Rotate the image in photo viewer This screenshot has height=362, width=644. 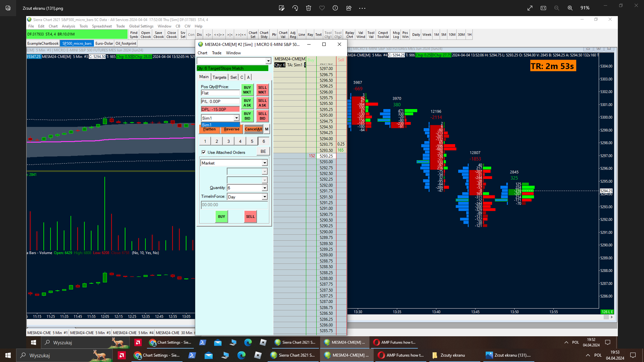[x=295, y=8]
